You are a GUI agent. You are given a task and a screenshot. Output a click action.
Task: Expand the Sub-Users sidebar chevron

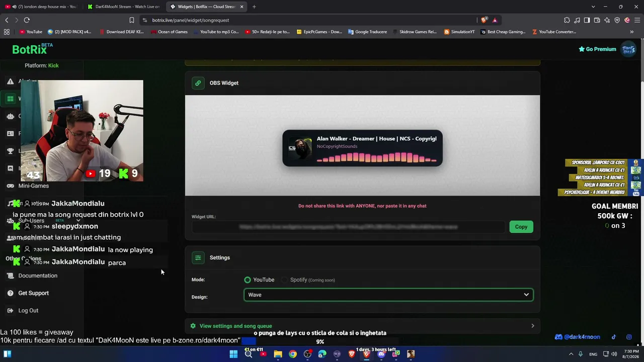pos(78,221)
